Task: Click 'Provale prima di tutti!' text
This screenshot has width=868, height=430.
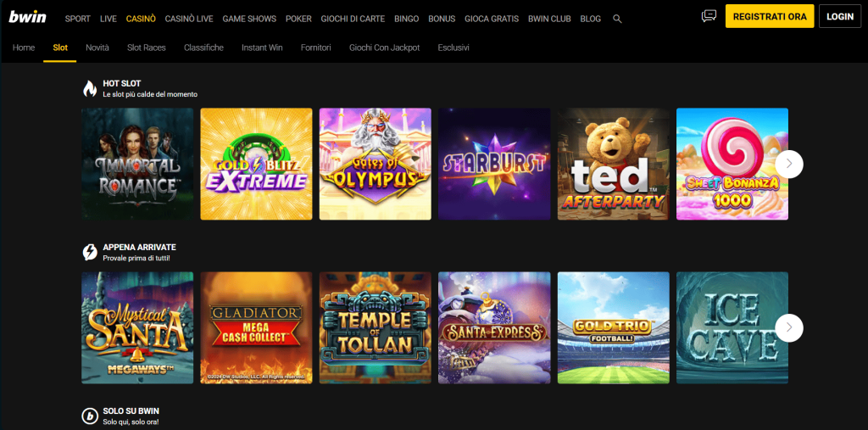Action: pyautogui.click(x=136, y=258)
